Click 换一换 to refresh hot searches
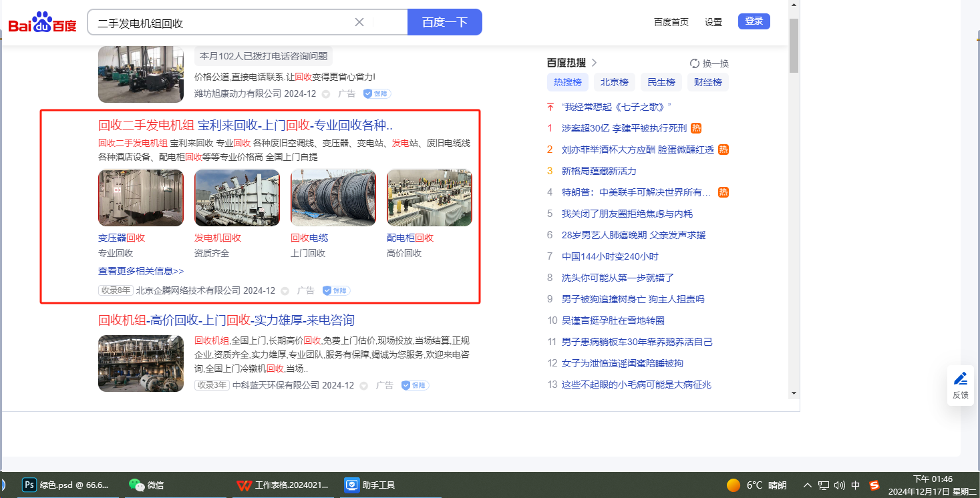 click(x=715, y=63)
